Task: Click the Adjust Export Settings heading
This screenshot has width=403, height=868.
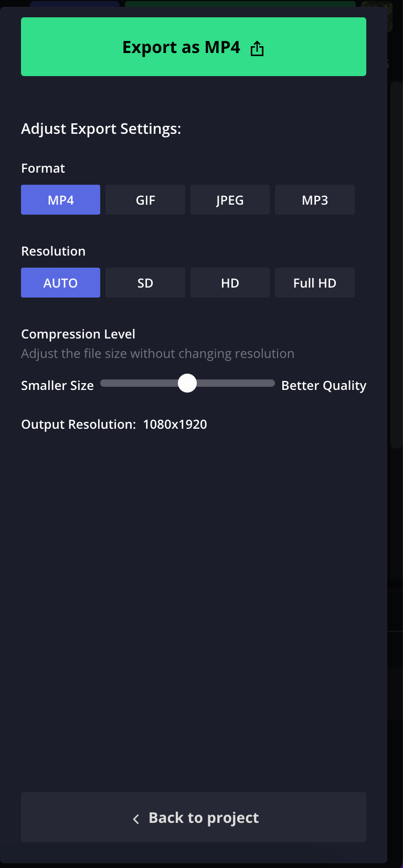Action: coord(101,129)
